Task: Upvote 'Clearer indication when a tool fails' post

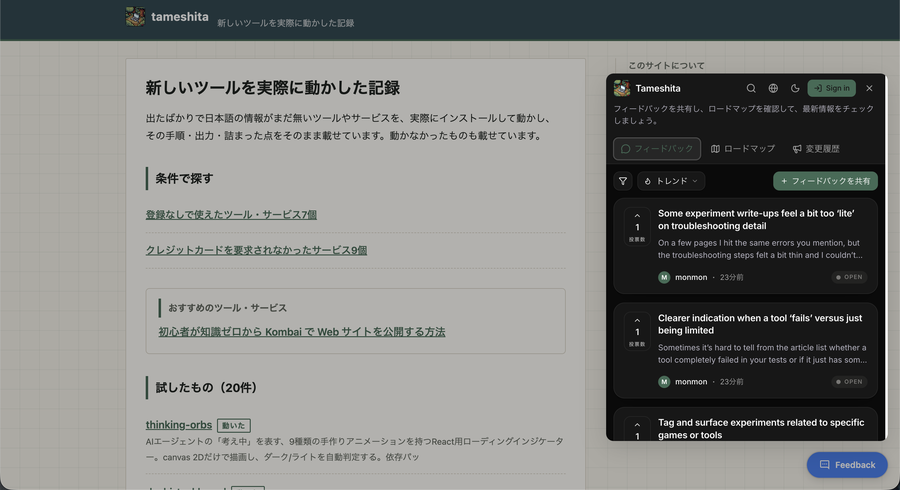Action: coord(637,332)
